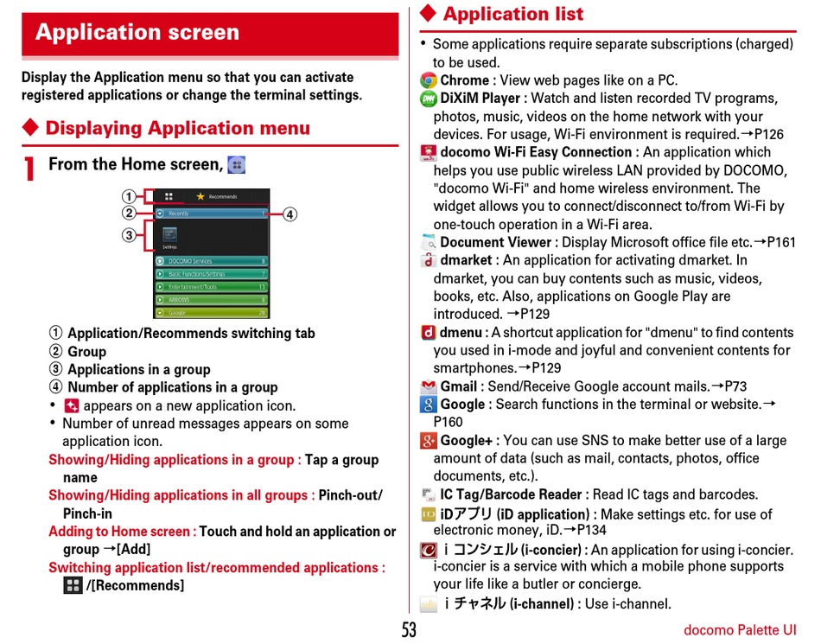Click the "Application list" heading
Viewport: 821px width, 644px height.
tap(513, 14)
